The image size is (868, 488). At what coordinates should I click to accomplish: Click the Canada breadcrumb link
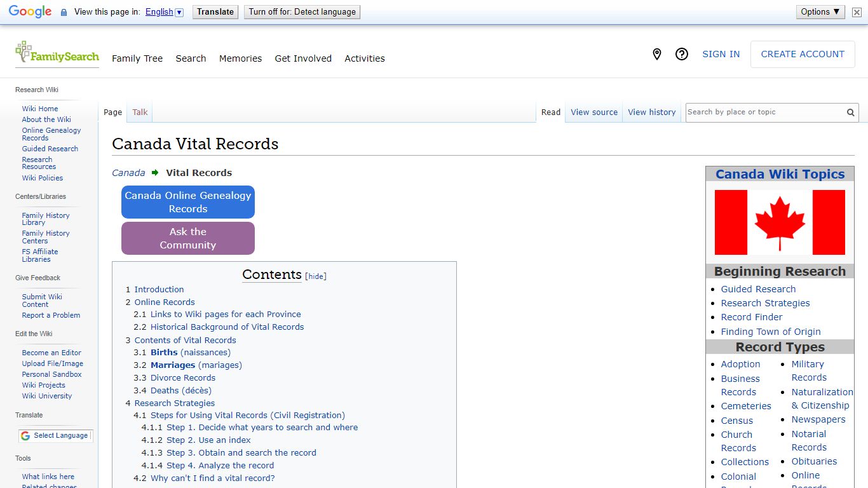128,173
